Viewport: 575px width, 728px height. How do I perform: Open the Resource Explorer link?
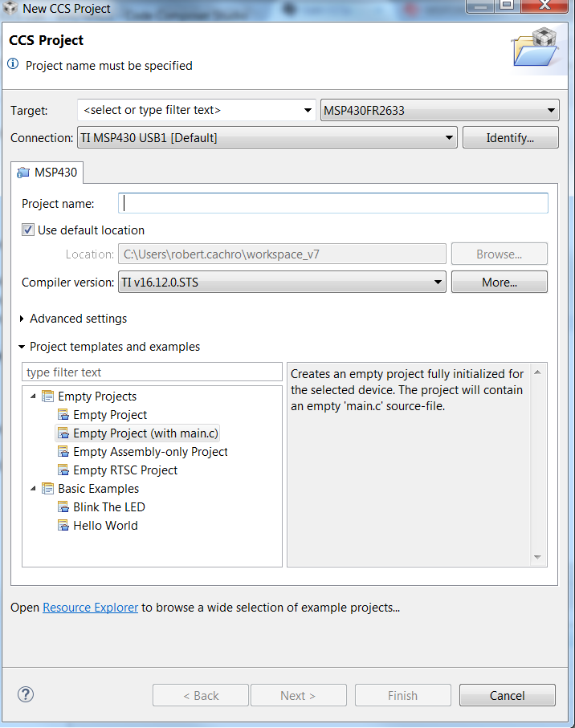coord(90,608)
